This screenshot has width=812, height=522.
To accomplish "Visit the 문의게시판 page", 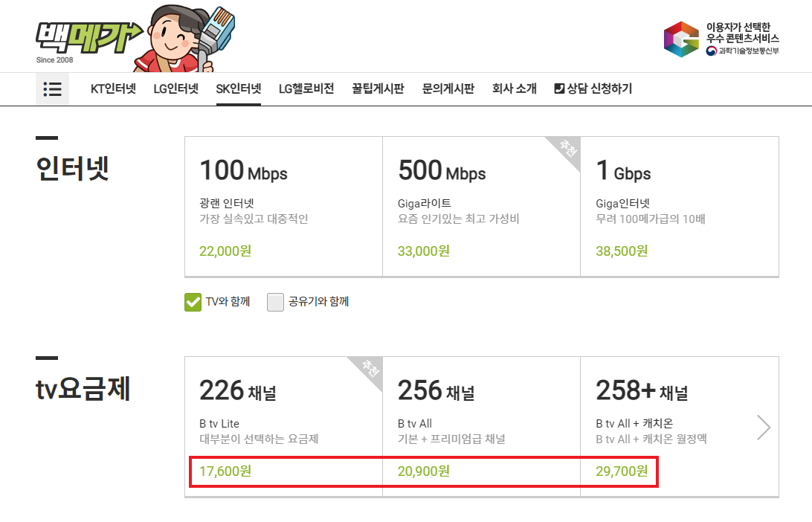I will click(x=448, y=89).
